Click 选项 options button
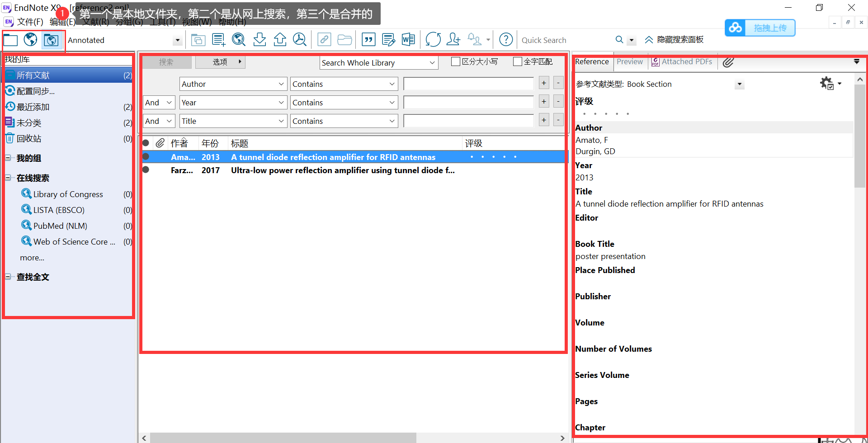868x443 pixels. (x=221, y=62)
